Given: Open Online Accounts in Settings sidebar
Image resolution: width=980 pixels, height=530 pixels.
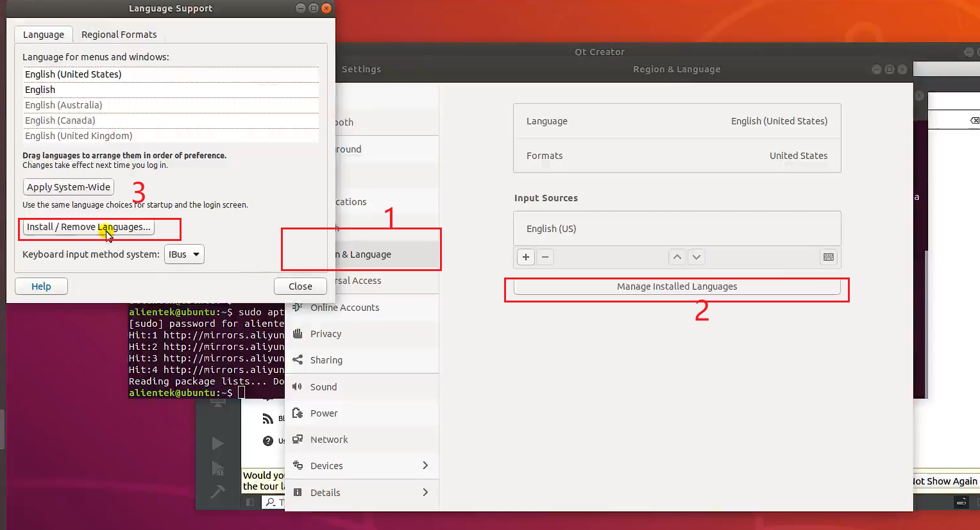Looking at the screenshot, I should [x=362, y=308].
